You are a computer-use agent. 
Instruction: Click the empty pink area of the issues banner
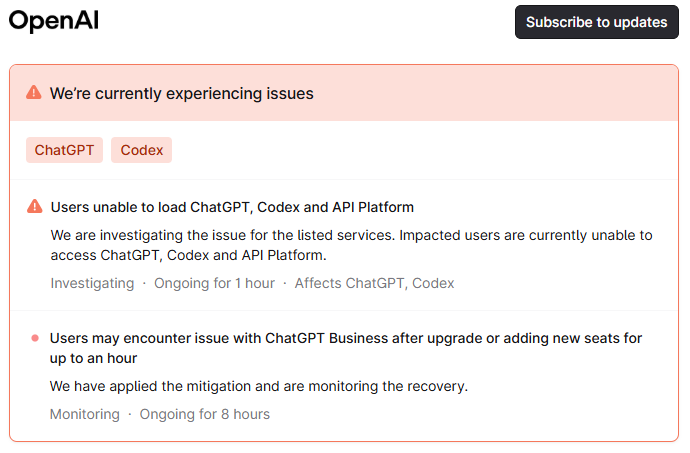point(500,93)
